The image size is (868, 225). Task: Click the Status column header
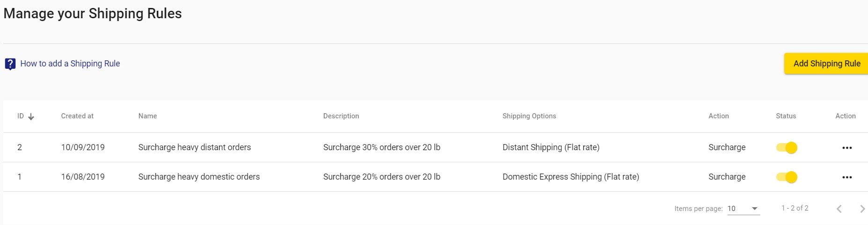786,116
